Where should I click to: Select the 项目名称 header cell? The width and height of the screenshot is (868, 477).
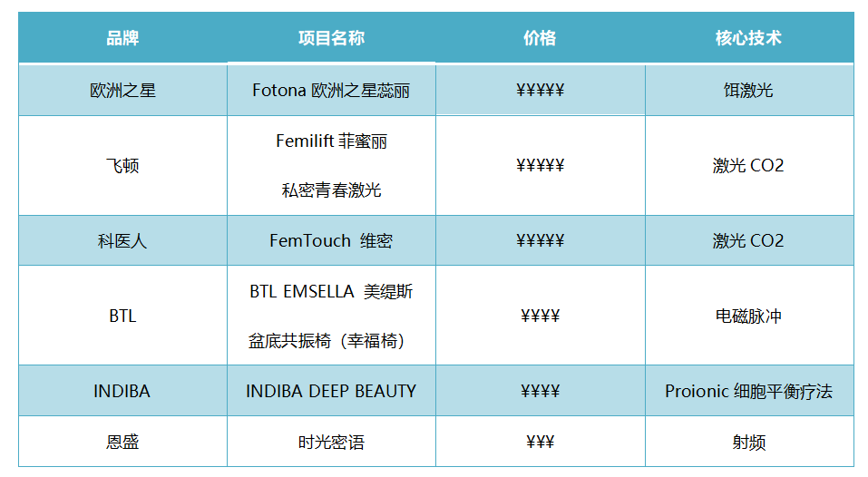332,37
